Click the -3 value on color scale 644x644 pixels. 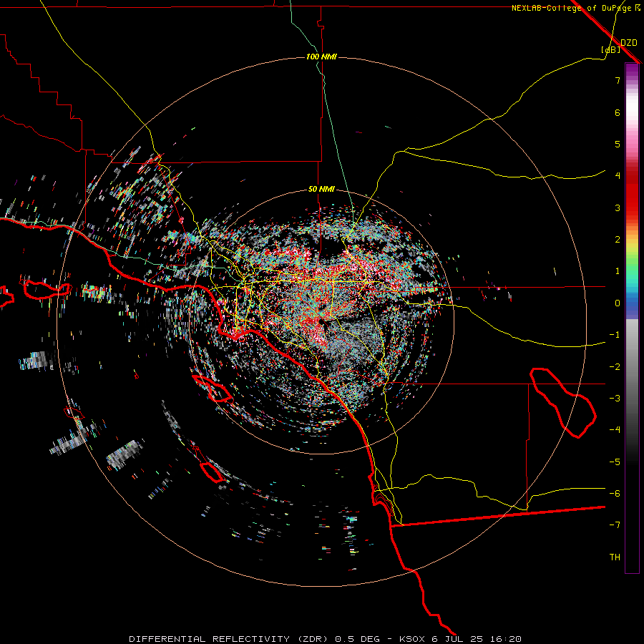[x=615, y=399]
